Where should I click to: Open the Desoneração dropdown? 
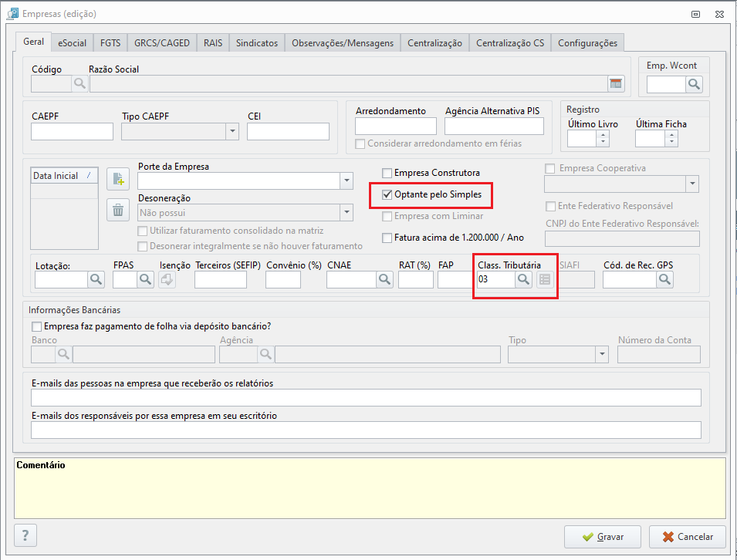347,212
